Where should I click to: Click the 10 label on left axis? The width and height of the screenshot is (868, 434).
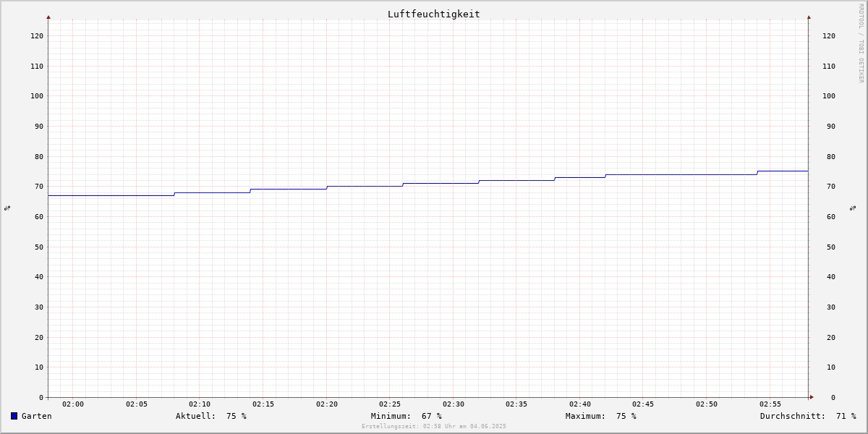39,367
